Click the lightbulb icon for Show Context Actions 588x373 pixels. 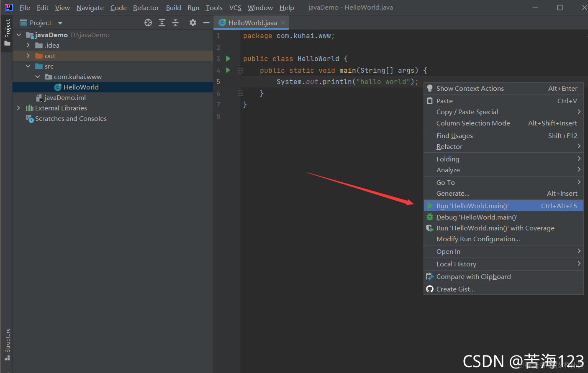[430, 88]
